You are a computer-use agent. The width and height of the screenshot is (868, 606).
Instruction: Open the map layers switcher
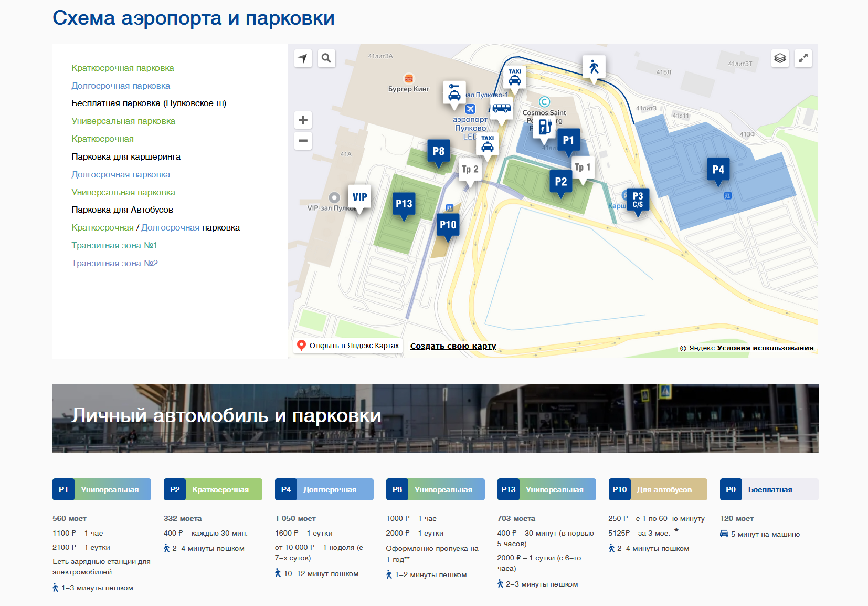click(780, 58)
